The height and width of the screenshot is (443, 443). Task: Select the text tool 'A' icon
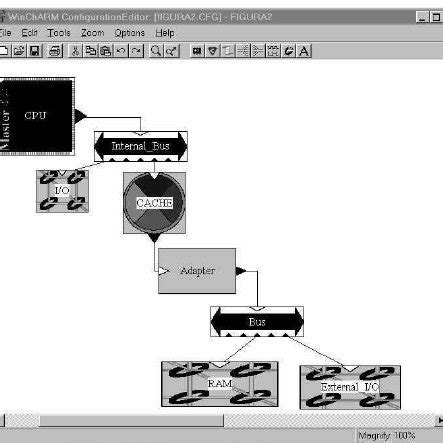(x=304, y=51)
